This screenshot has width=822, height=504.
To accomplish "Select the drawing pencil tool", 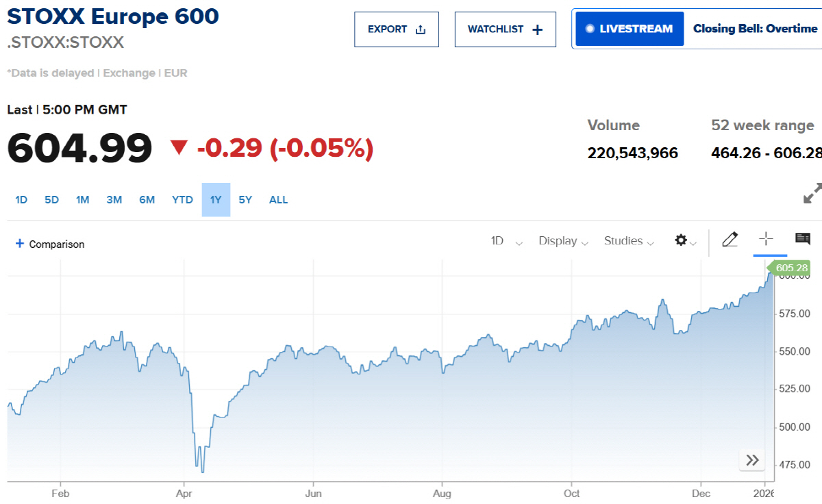I will (730, 240).
